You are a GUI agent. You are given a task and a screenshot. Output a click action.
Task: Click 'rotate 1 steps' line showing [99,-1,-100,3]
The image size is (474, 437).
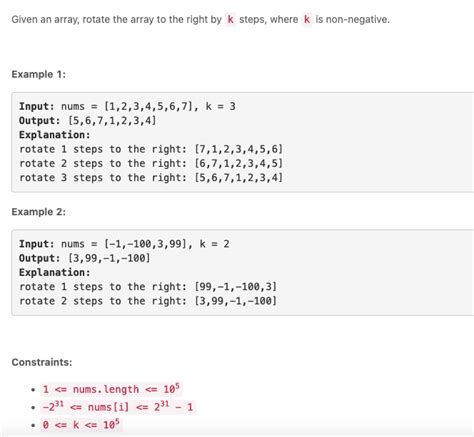tap(148, 287)
